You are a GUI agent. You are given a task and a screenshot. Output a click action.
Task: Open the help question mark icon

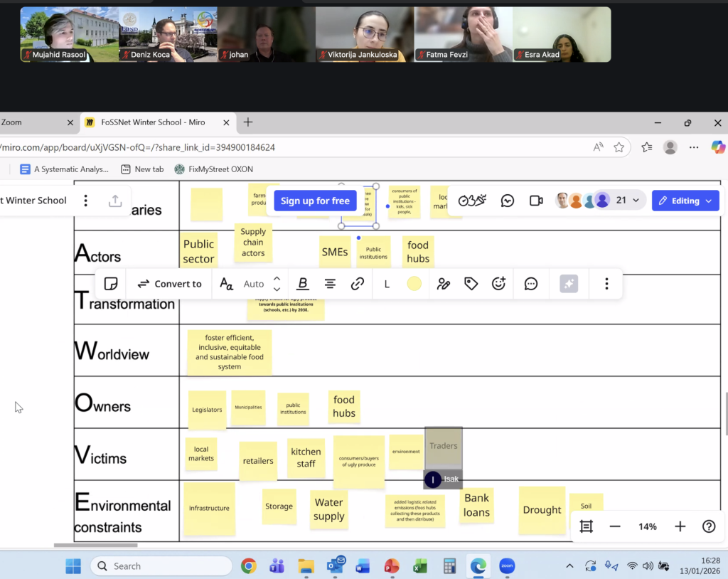point(709,526)
